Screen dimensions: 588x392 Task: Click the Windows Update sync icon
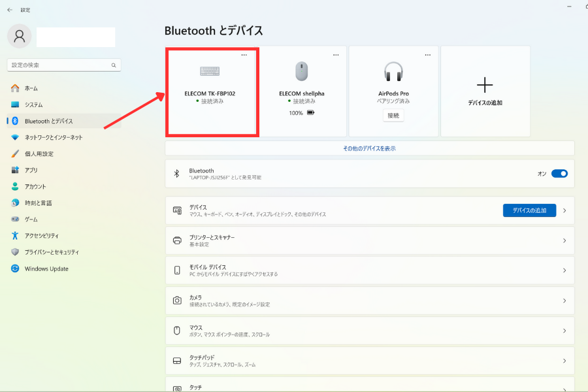[x=15, y=269]
